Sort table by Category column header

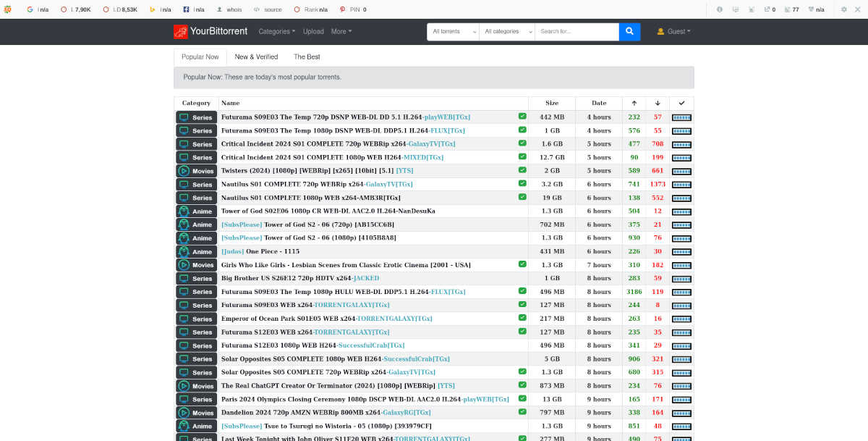pyautogui.click(x=196, y=103)
